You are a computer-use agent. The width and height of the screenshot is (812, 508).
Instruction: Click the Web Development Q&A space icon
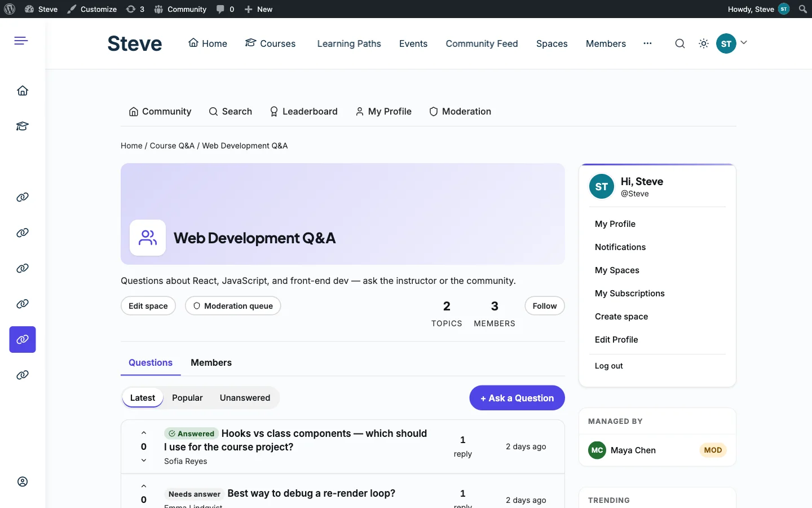click(x=148, y=238)
